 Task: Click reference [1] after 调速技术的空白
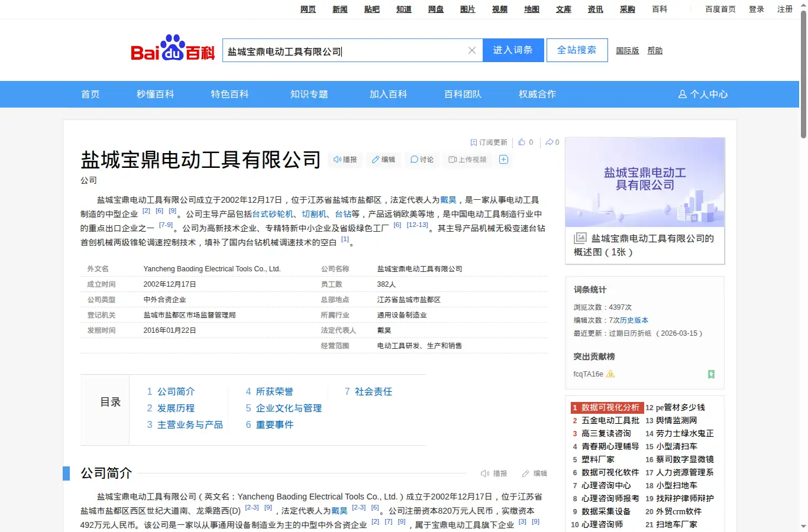[345, 239]
